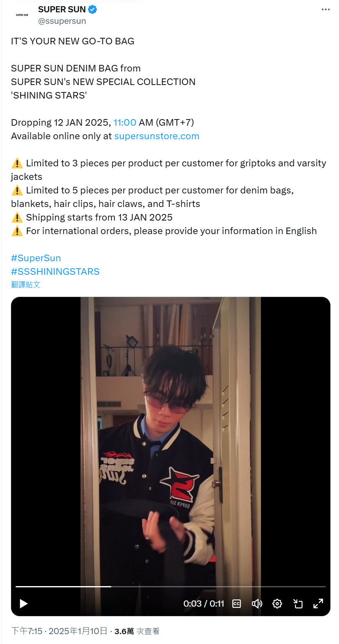Screen dimensions: 339x644
Task: Open the #SSSHININGSTARS hashtag
Action: (55, 271)
